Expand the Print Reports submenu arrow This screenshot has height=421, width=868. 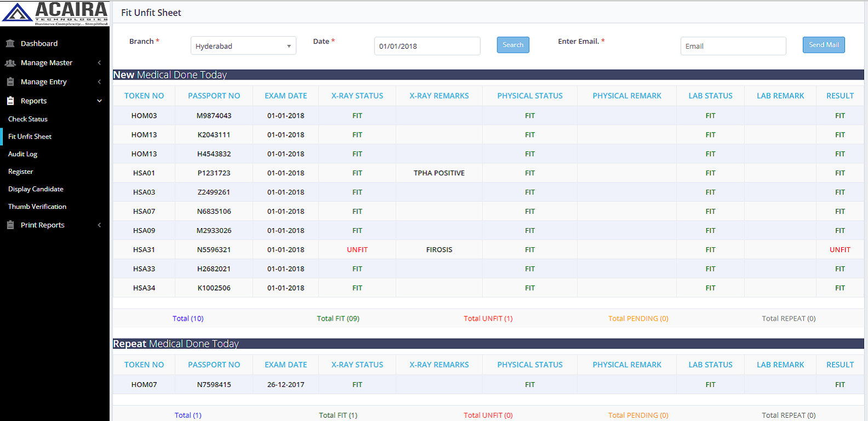click(x=99, y=225)
